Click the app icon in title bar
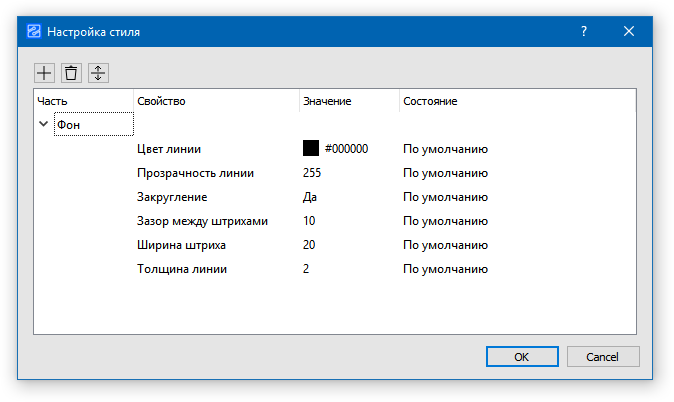This screenshot has height=402, width=674. [33, 31]
